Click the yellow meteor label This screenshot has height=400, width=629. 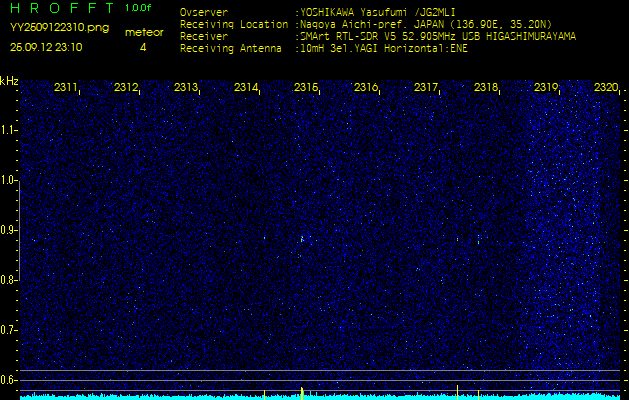(143, 32)
